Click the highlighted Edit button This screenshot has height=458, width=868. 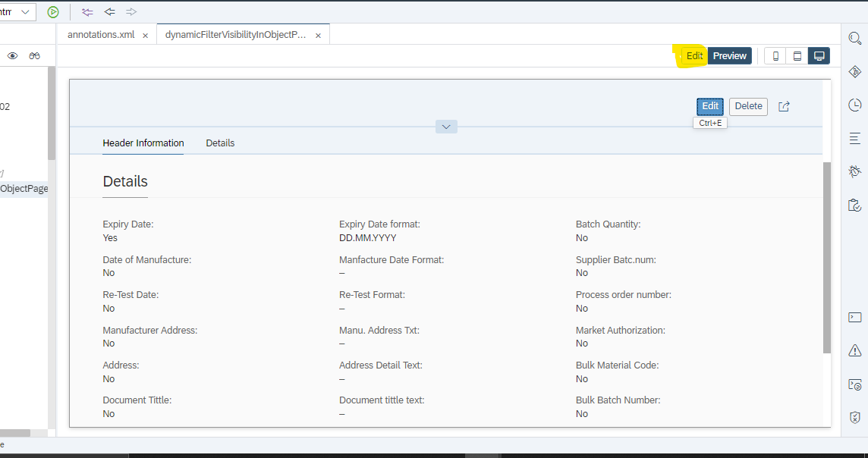693,55
